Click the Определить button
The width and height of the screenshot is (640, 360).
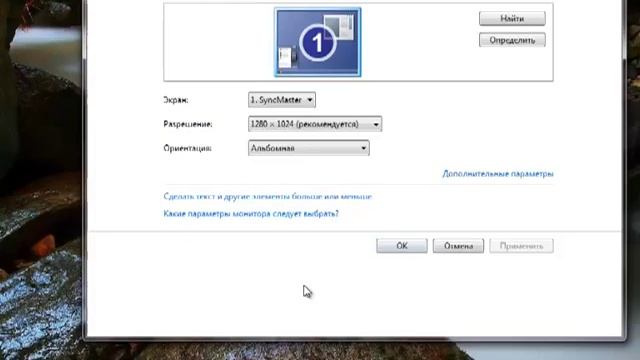512,40
